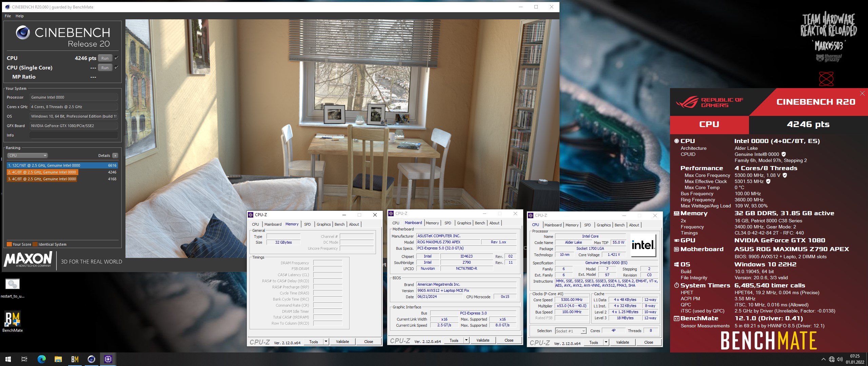This screenshot has height=366, width=868.
Task: Click the Identical System legend swatch
Action: (35, 244)
